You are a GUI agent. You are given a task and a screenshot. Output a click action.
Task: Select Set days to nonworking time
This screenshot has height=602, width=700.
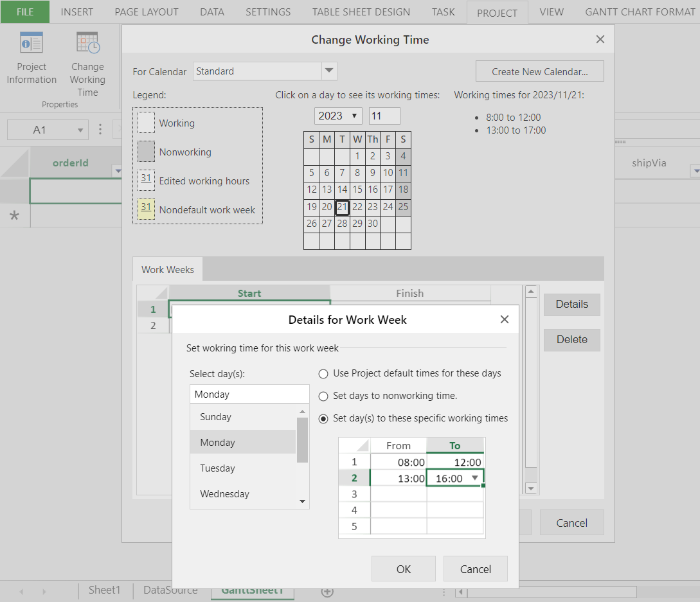pyautogui.click(x=323, y=396)
